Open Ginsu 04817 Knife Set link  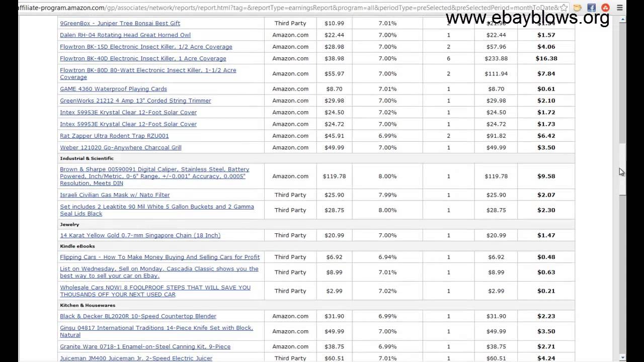(156, 331)
